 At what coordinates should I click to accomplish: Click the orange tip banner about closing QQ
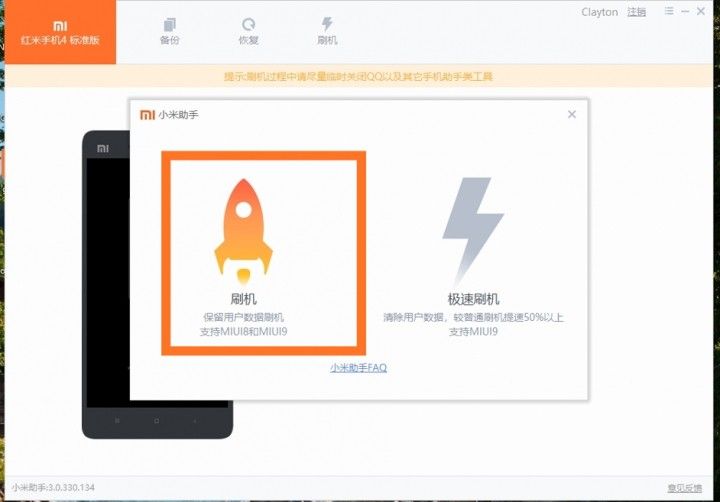(x=359, y=76)
